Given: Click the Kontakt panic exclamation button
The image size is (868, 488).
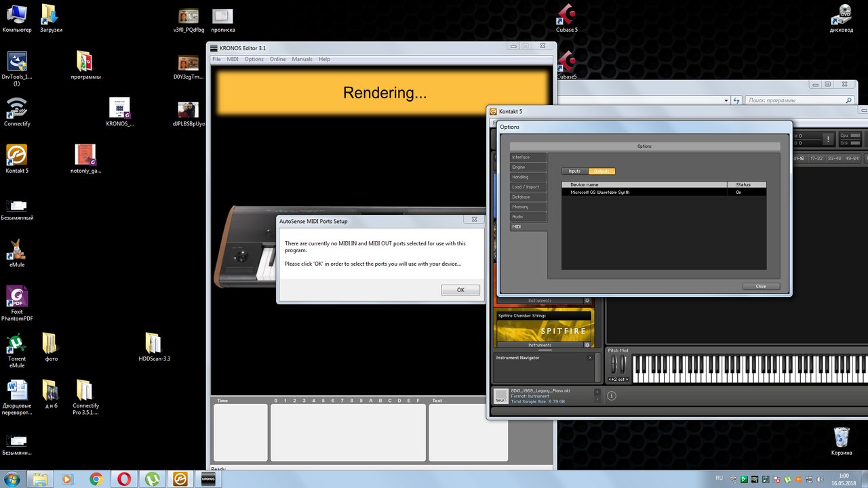Looking at the screenshot, I should point(828,139).
